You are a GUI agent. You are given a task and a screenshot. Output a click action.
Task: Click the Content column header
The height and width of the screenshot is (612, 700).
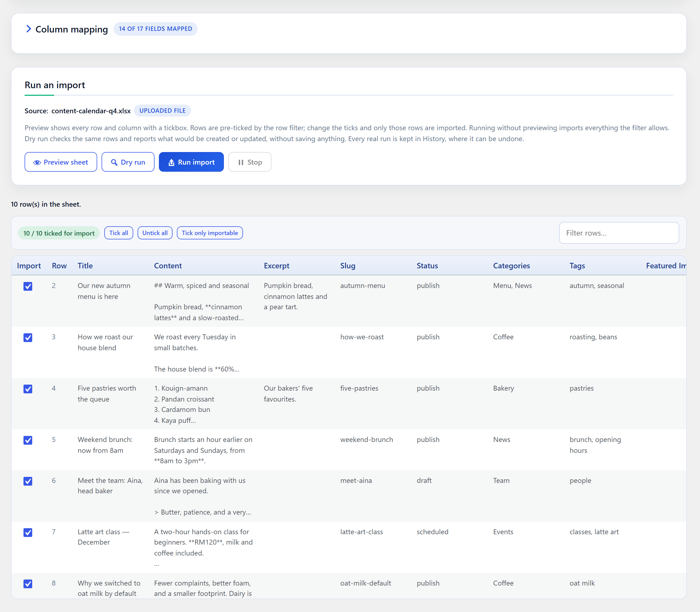[x=168, y=266]
